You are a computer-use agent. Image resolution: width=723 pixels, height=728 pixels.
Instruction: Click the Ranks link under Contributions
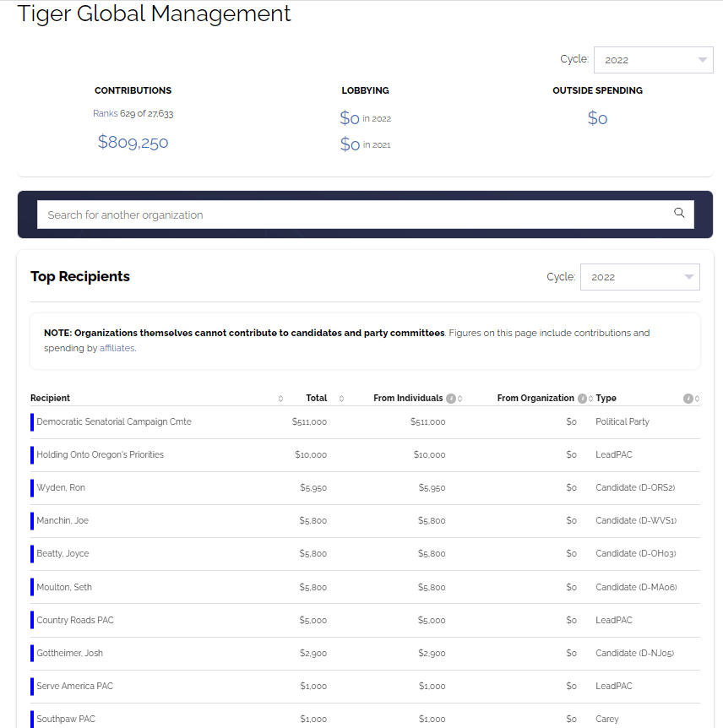pyautogui.click(x=105, y=113)
